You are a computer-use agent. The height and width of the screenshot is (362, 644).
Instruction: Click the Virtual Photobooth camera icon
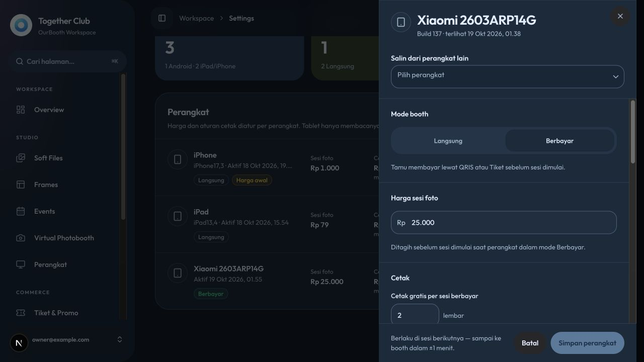pyautogui.click(x=21, y=238)
